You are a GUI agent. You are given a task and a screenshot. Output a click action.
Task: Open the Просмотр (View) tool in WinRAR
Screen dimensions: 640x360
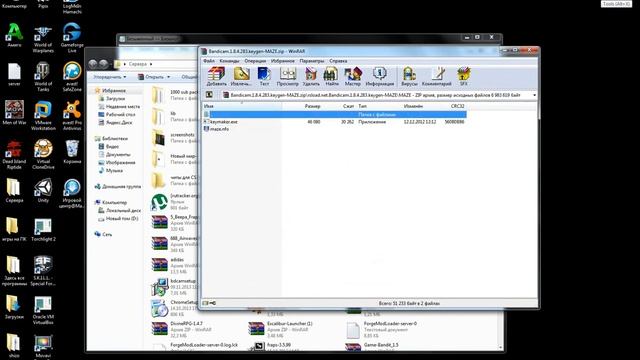click(x=287, y=76)
